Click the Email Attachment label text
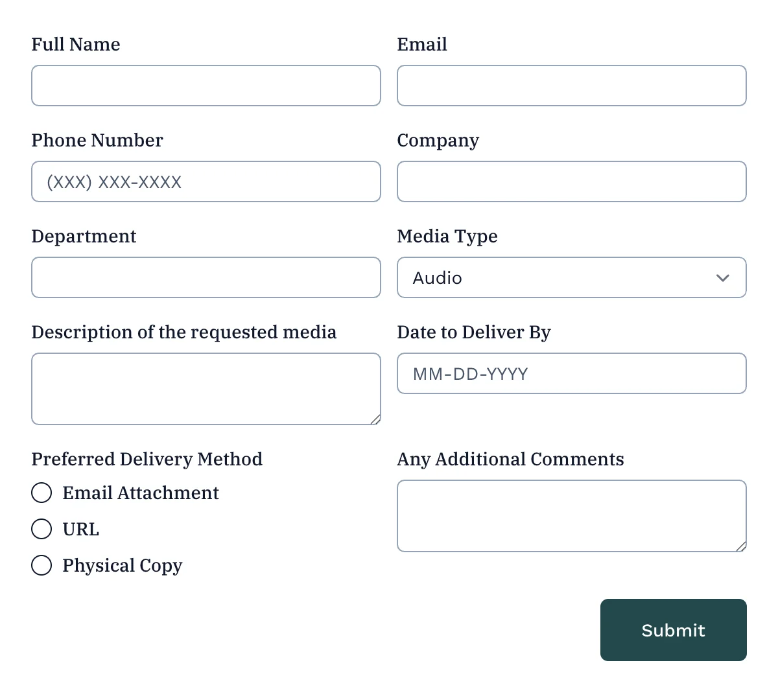Viewport: 778px width, 700px height. [x=141, y=493]
